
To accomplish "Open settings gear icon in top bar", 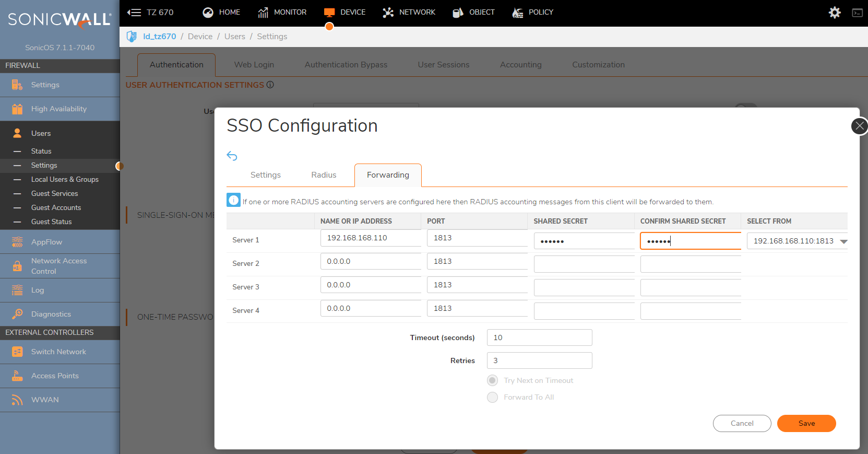I will click(835, 13).
